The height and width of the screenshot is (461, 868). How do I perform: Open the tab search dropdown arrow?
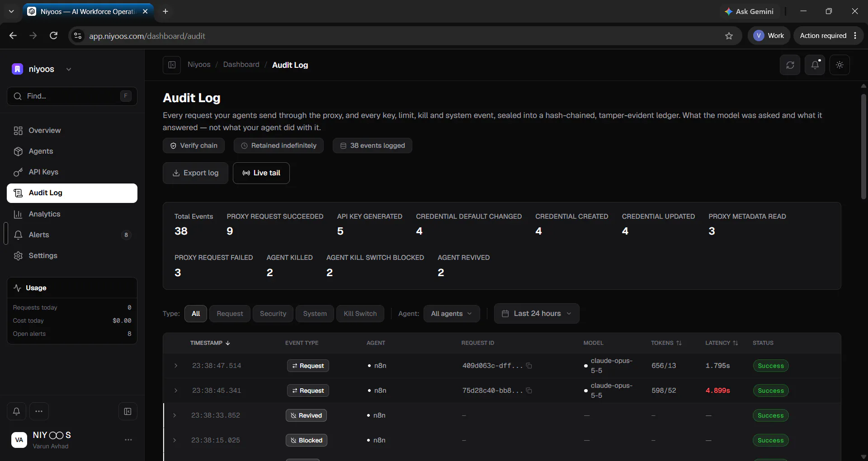click(x=11, y=11)
